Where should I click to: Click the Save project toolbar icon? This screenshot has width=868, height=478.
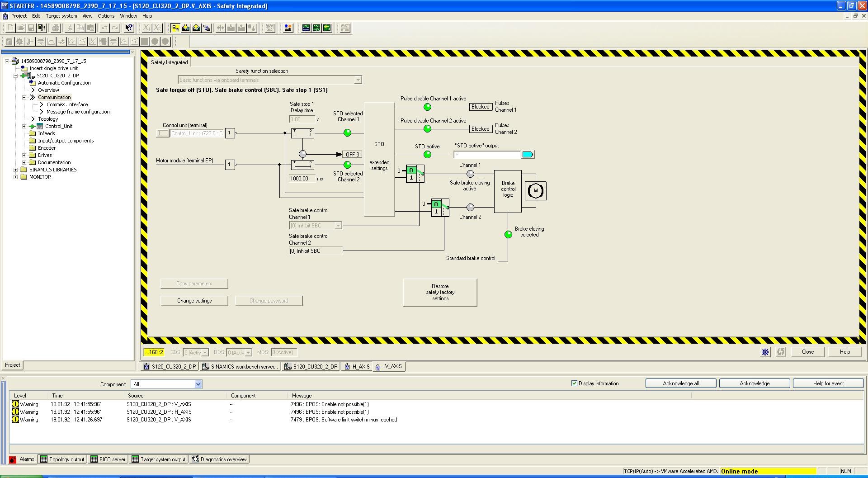31,28
